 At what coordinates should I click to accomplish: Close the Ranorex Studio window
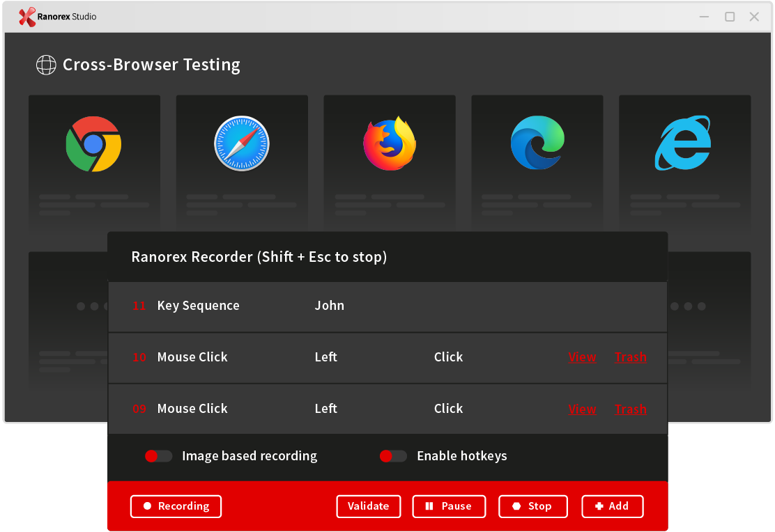coord(754,17)
